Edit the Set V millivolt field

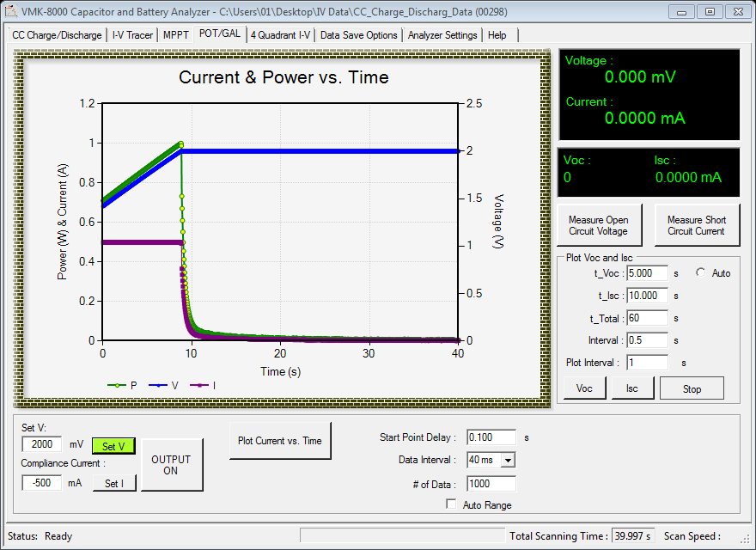42,444
